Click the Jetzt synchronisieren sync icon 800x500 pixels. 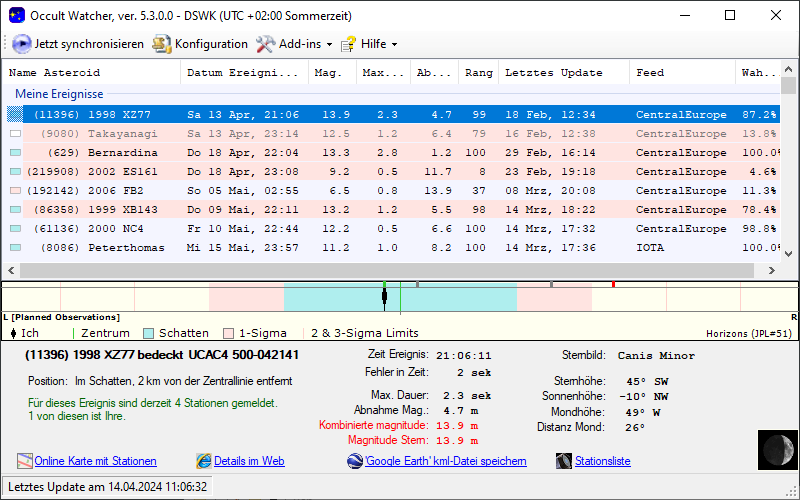coord(22,44)
